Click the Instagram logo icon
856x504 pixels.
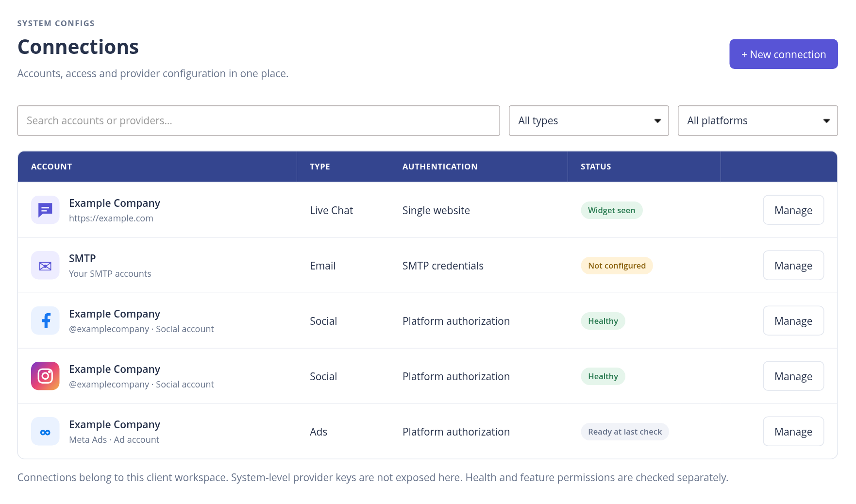click(45, 376)
